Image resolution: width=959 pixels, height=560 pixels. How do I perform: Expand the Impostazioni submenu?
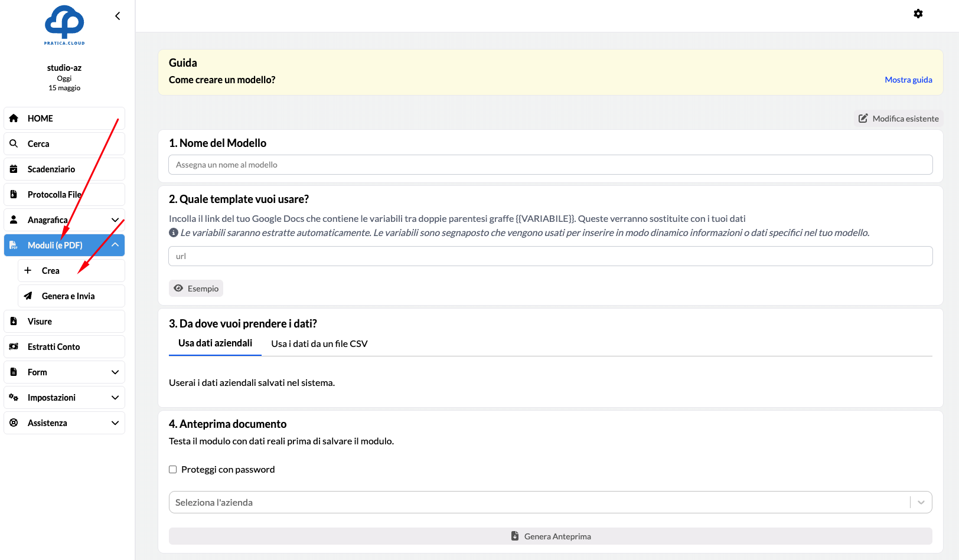tap(115, 397)
